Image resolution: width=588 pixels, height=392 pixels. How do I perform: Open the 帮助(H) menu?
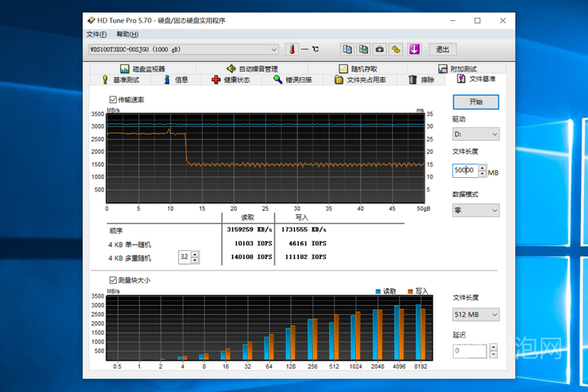pyautogui.click(x=127, y=35)
